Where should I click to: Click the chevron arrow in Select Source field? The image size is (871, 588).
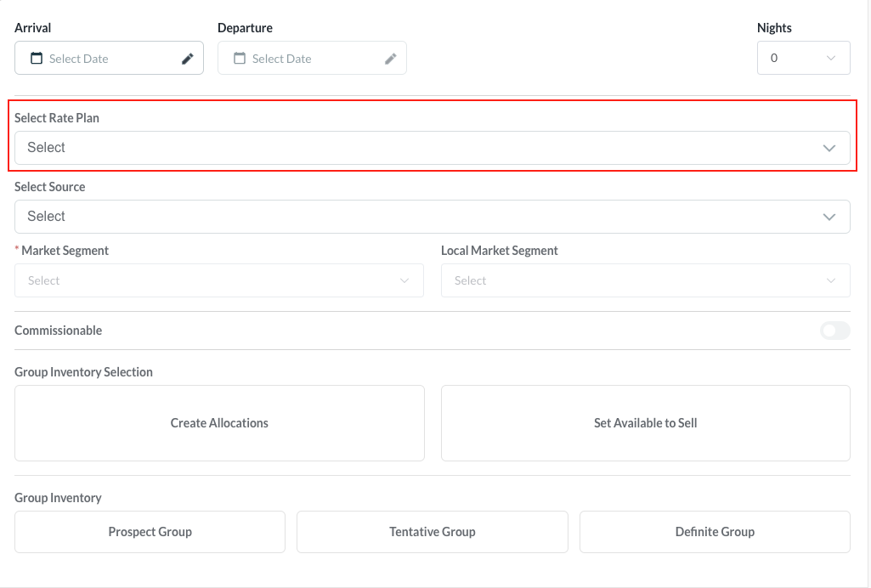tap(829, 217)
